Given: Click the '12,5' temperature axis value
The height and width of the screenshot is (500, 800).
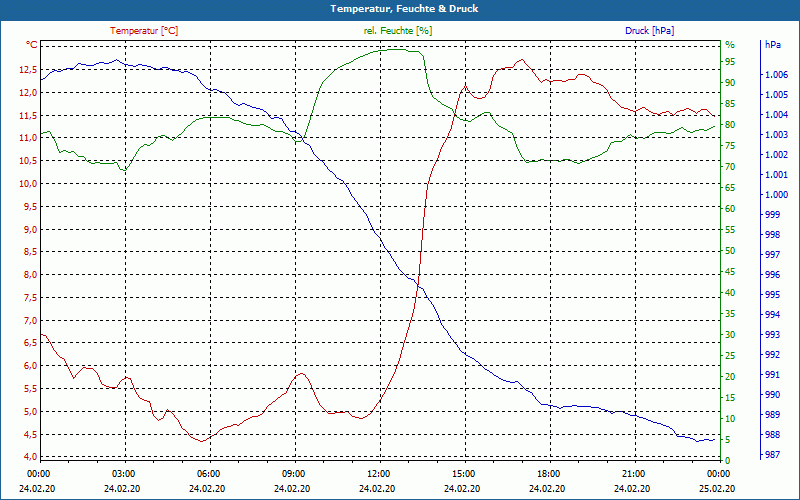Looking at the screenshot, I should (29, 69).
